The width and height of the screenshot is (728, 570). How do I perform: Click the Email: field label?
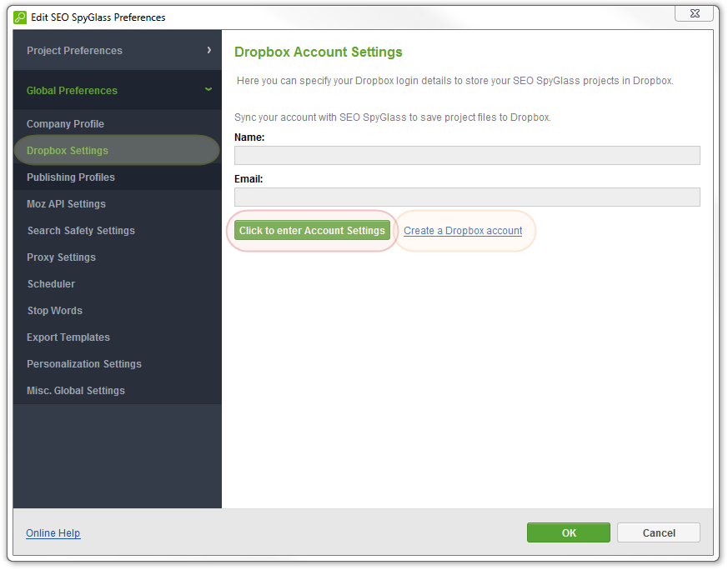tap(249, 179)
